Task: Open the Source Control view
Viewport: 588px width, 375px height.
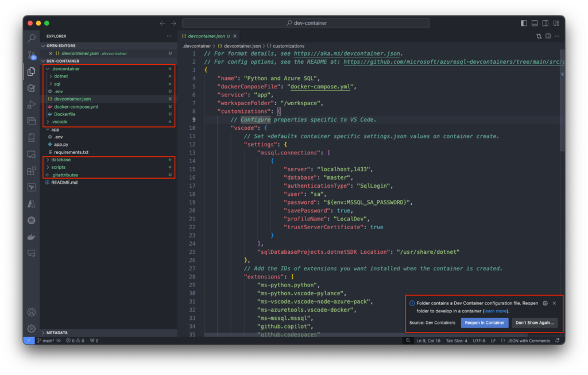Action: tap(31, 55)
